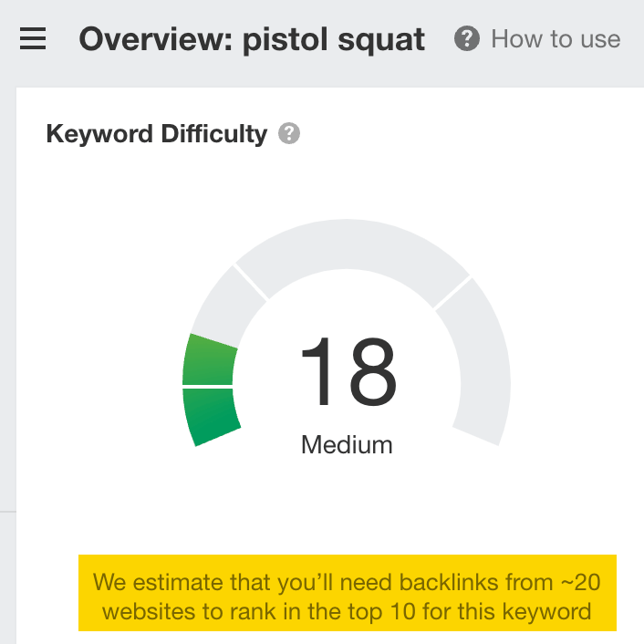Click the Medium difficulty label
Image resolution: width=644 pixels, height=644 pixels.
(x=347, y=445)
